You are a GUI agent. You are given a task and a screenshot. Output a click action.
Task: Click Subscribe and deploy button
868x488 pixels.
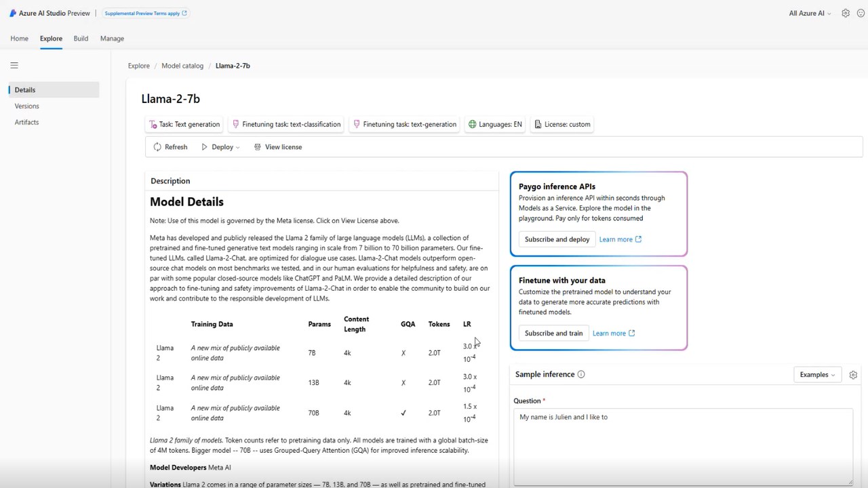(x=557, y=239)
